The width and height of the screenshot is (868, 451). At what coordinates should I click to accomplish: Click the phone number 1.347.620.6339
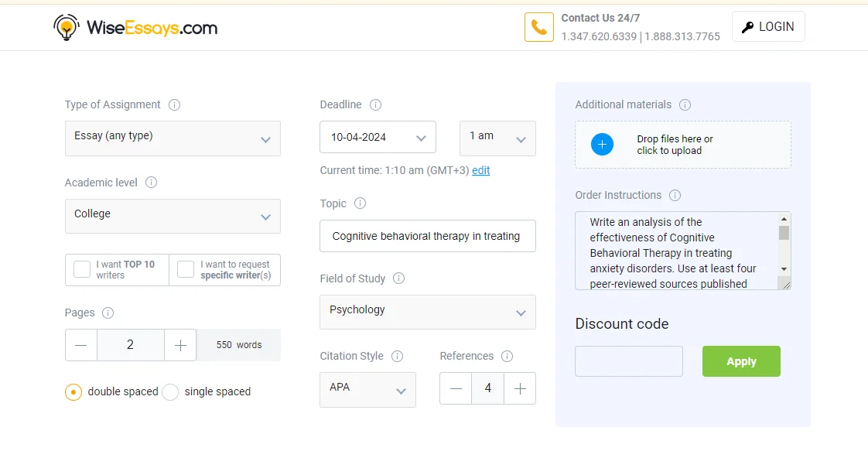point(599,36)
